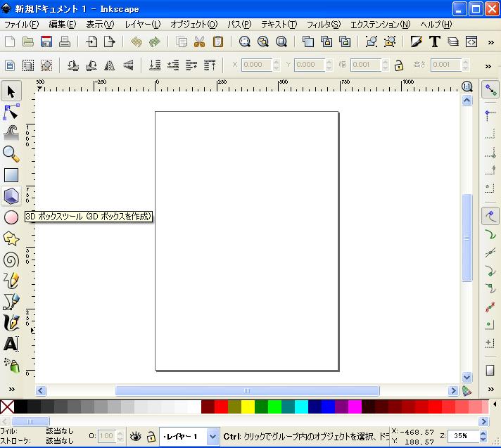
Task: Click the zoom percentage field
Action: click(462, 436)
